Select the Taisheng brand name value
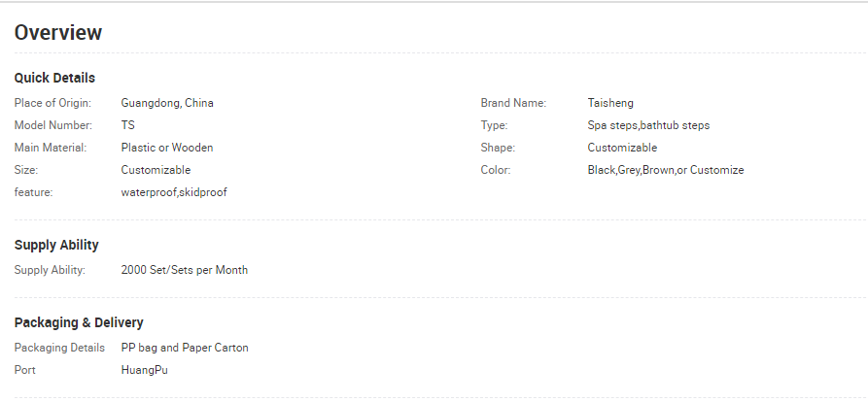 (x=610, y=103)
